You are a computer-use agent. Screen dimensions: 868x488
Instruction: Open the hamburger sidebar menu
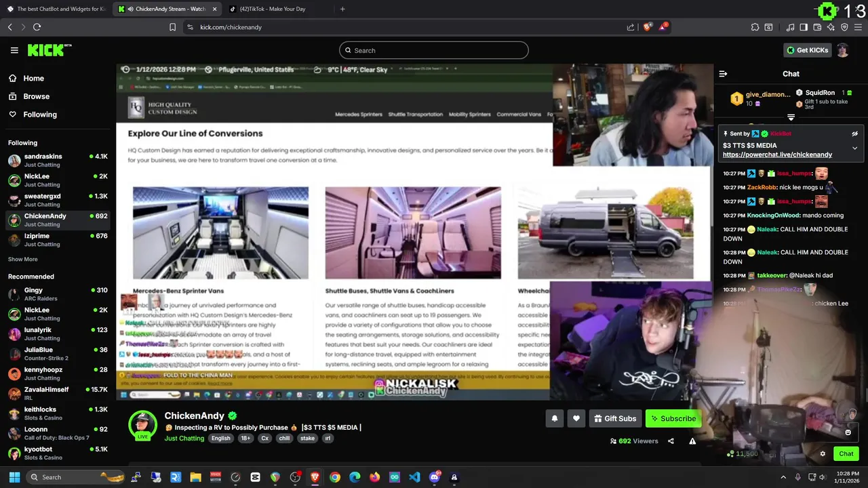(14, 50)
